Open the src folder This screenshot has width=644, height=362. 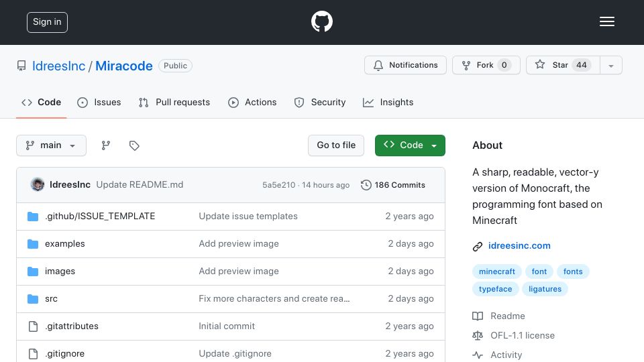point(52,299)
